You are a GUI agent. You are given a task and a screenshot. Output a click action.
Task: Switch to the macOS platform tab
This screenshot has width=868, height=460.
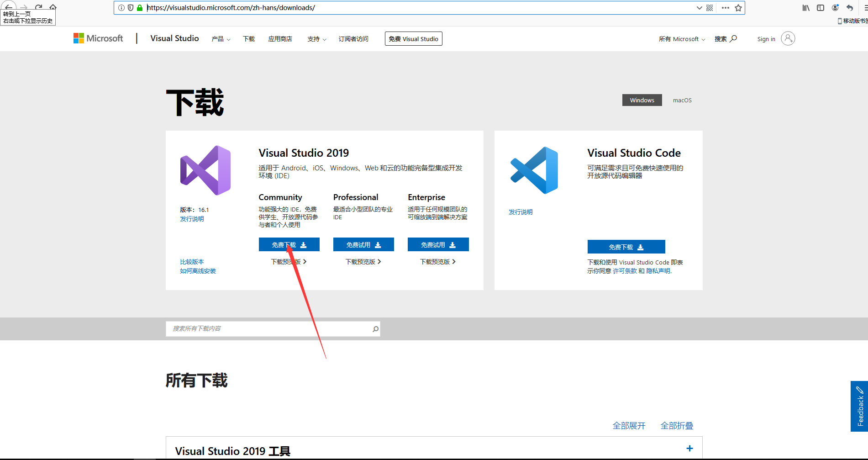tap(682, 100)
